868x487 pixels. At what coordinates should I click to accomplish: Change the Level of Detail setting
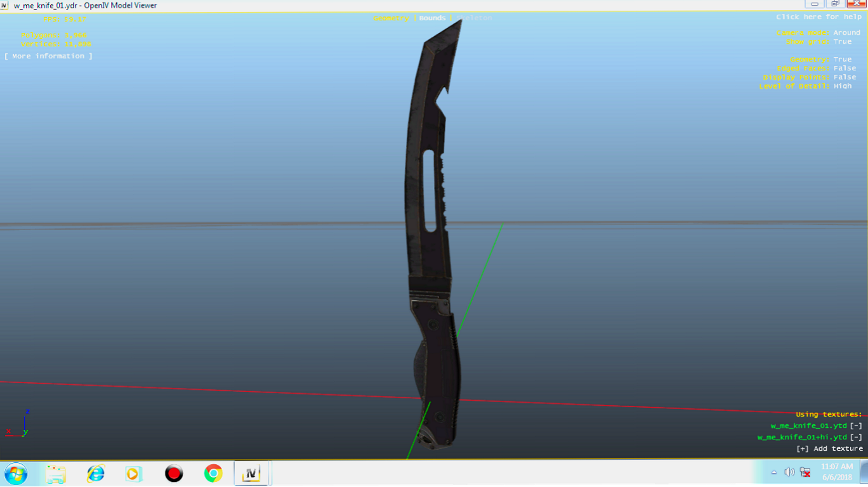tap(842, 86)
